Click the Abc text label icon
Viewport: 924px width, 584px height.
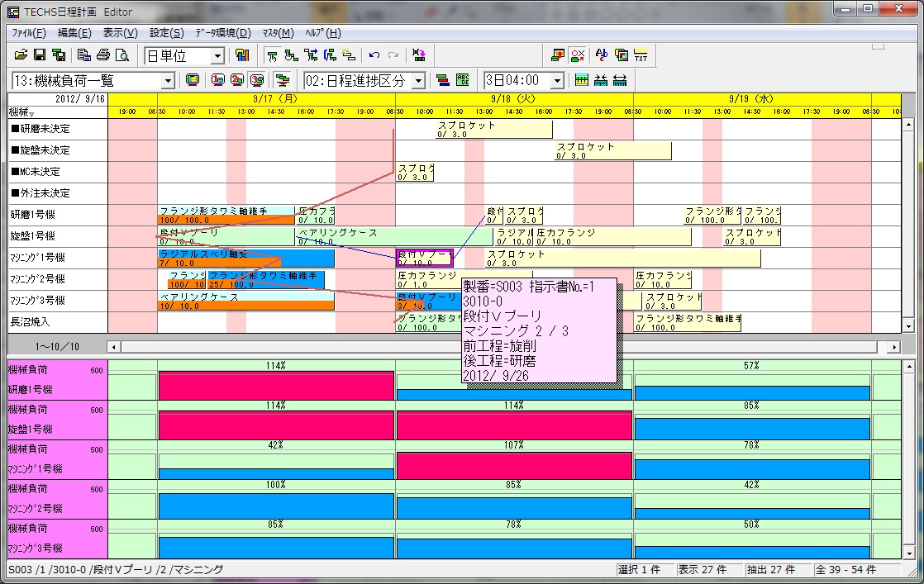pos(601,55)
